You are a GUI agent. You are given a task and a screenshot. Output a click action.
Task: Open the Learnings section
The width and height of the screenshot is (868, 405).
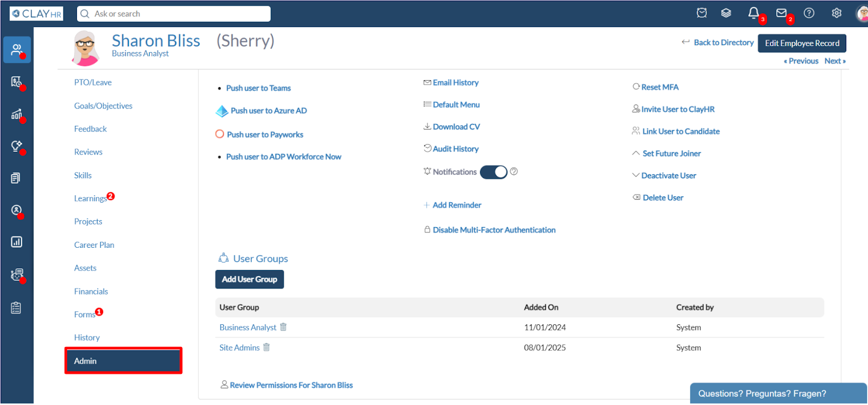click(91, 198)
